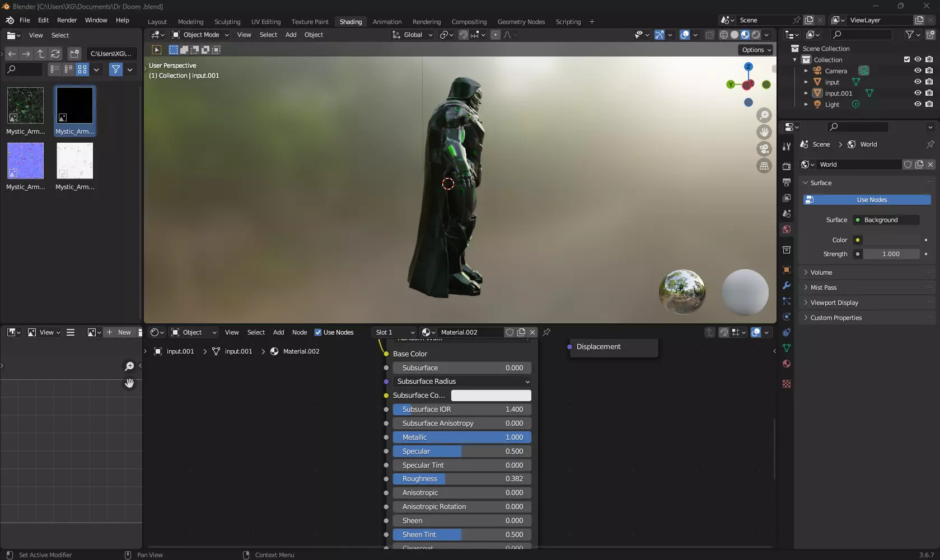Expand the Mist Pass panel

[867, 288]
